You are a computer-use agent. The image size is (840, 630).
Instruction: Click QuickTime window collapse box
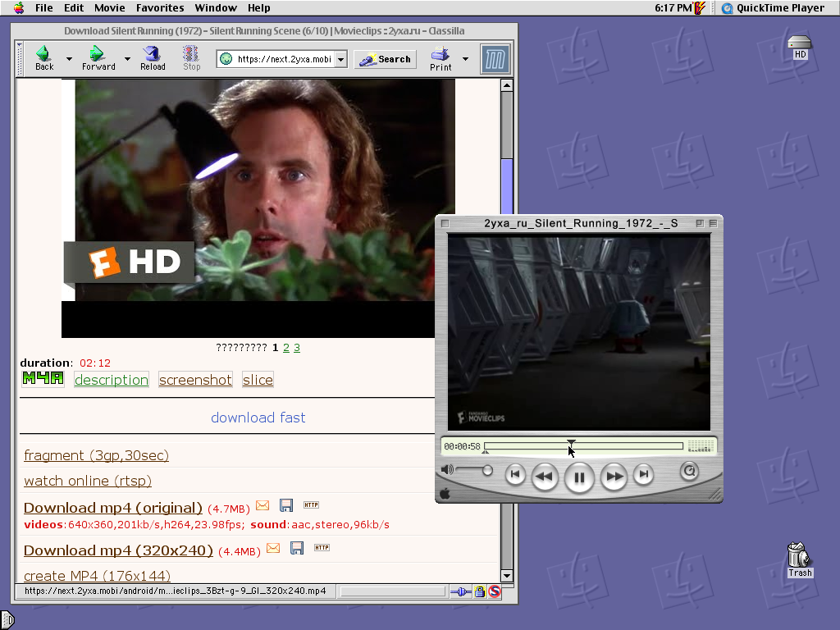tap(713, 223)
